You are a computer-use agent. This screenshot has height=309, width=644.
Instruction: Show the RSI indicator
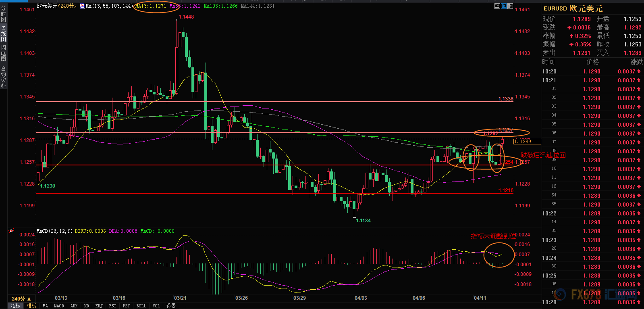tap(113, 306)
